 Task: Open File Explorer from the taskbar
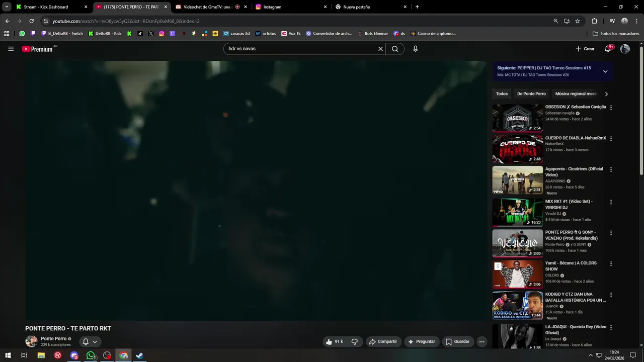click(x=41, y=355)
